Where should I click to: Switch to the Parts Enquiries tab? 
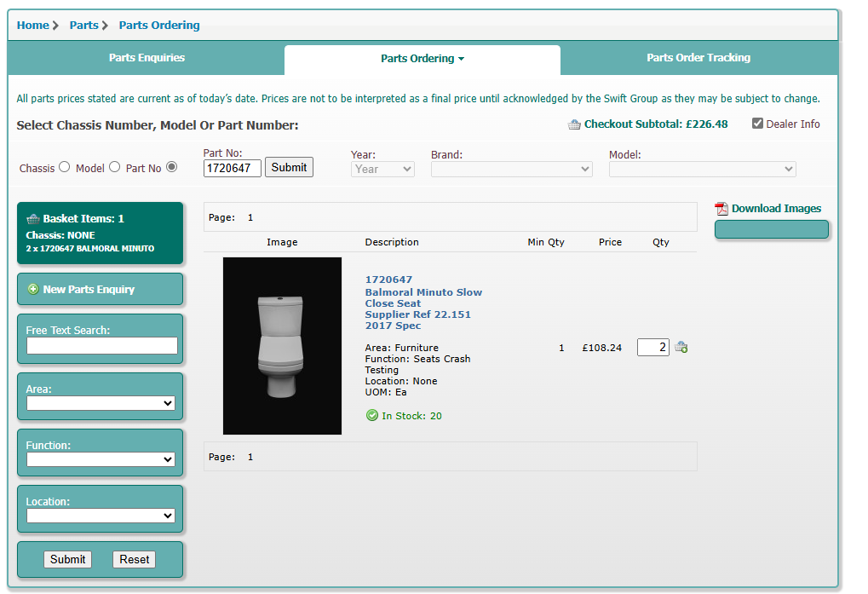click(147, 58)
